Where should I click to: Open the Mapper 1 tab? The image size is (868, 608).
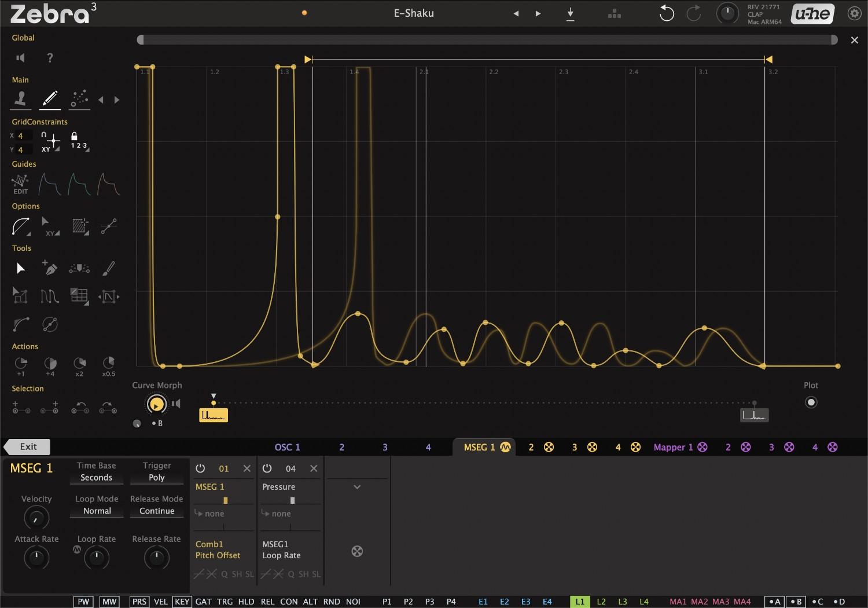point(673,446)
